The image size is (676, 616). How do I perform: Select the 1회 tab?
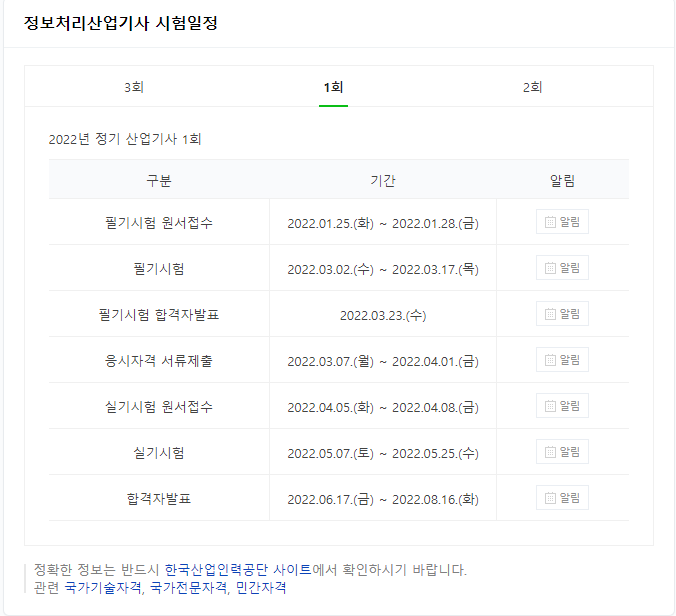pos(333,87)
